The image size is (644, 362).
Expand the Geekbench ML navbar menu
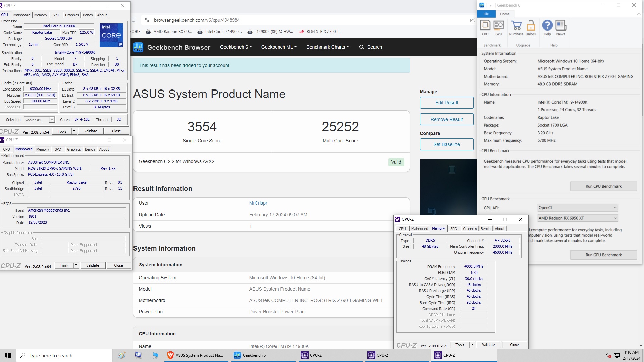click(279, 47)
